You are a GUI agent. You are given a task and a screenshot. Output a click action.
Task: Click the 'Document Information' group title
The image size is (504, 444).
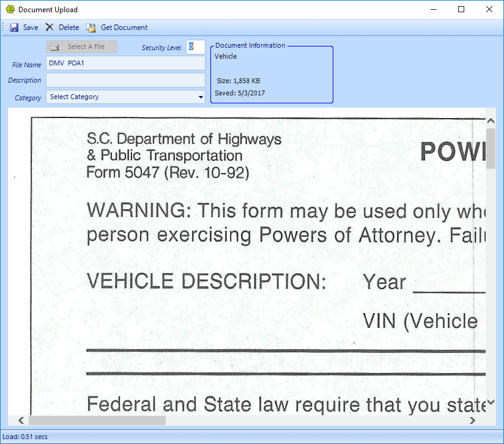tap(250, 45)
